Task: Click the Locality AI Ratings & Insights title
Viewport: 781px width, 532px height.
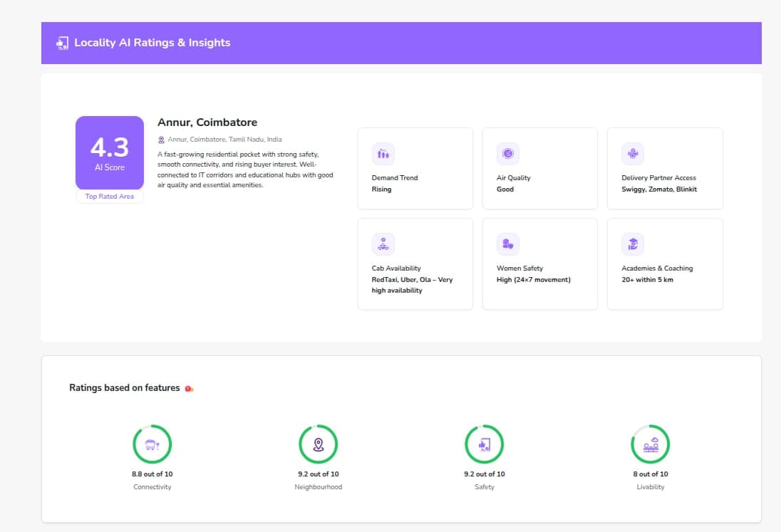Action: [x=152, y=43]
